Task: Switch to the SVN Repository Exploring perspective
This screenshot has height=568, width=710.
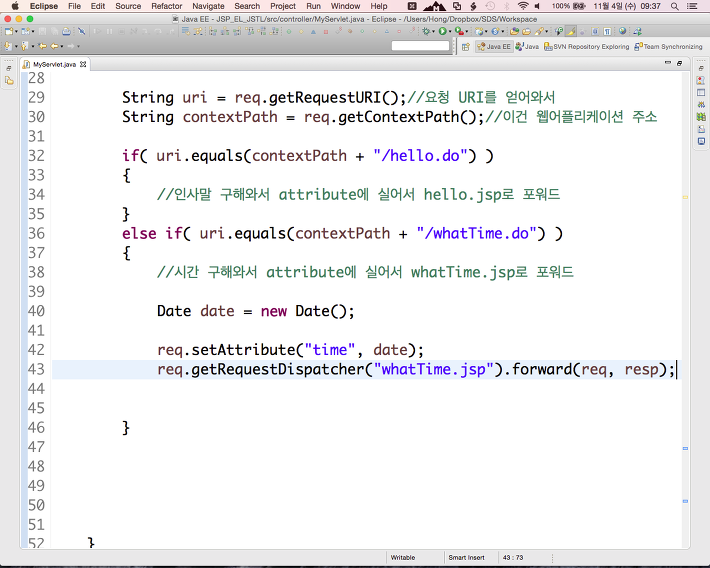Action: pos(586,47)
